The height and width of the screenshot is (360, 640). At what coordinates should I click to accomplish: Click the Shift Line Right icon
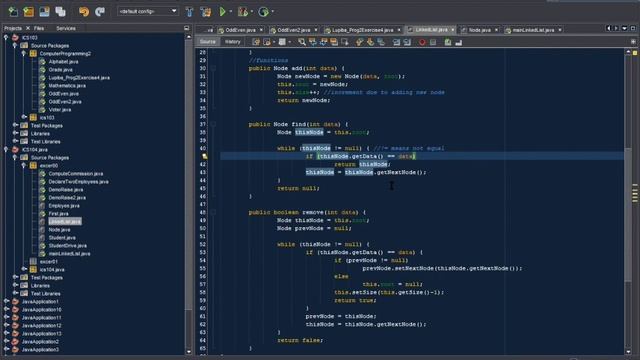407,42
